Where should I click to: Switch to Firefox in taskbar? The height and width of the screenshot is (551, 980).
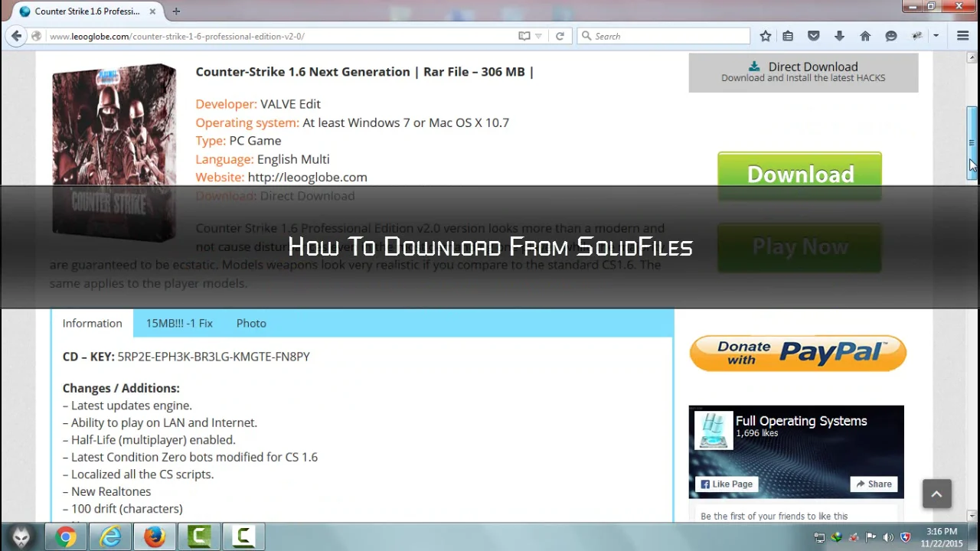click(x=155, y=537)
